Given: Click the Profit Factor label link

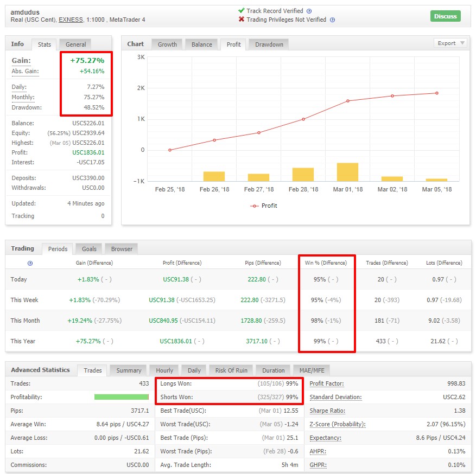Looking at the screenshot, I should pos(327,383).
